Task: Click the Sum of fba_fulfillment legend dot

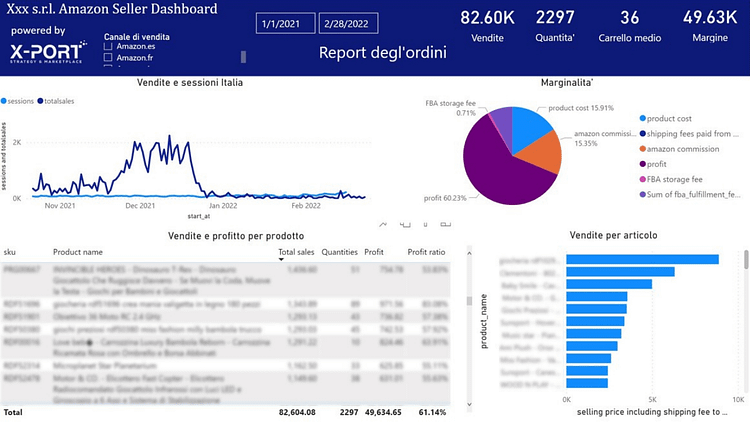Action: [x=642, y=193]
